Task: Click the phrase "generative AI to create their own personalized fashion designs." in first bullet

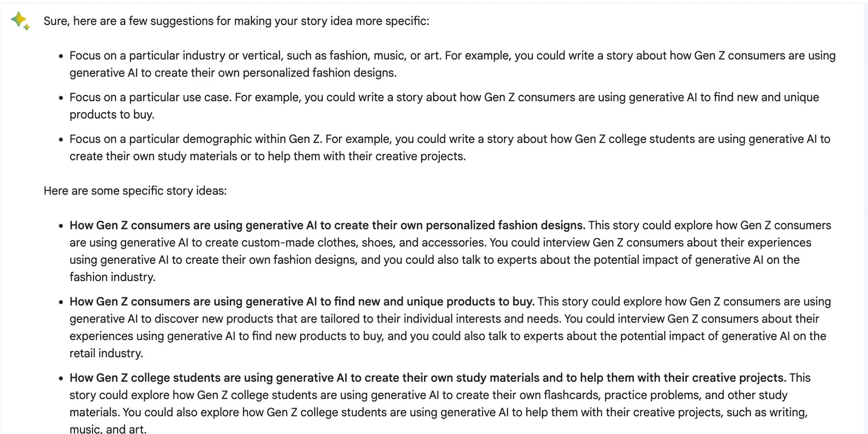Action: (x=233, y=73)
